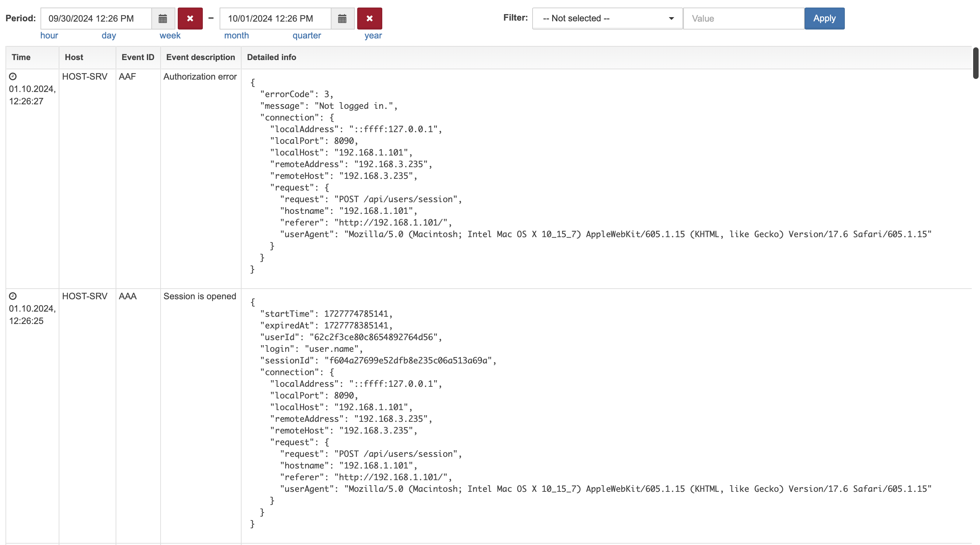Click HOST-SRV in the Session is opened row
This screenshot has height=545, width=980.
85,296
